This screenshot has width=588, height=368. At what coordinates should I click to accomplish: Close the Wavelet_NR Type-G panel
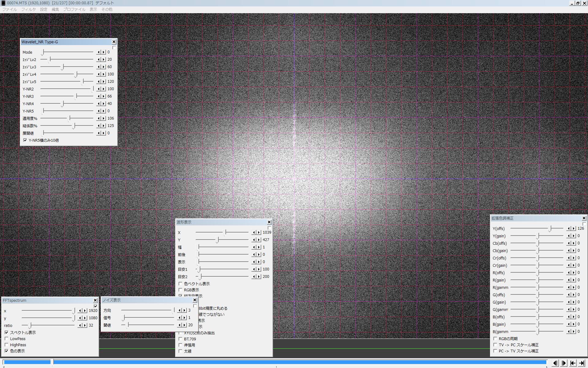(114, 42)
